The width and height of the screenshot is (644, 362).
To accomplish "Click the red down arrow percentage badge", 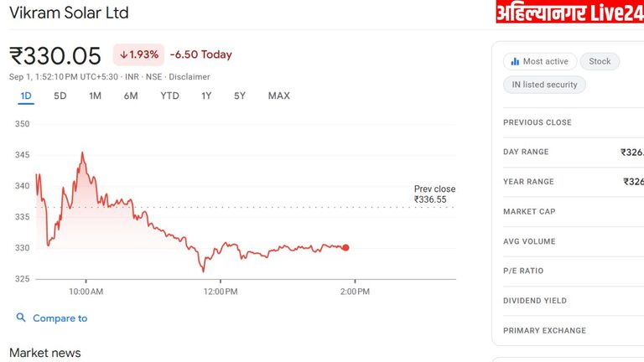I will pos(138,54).
